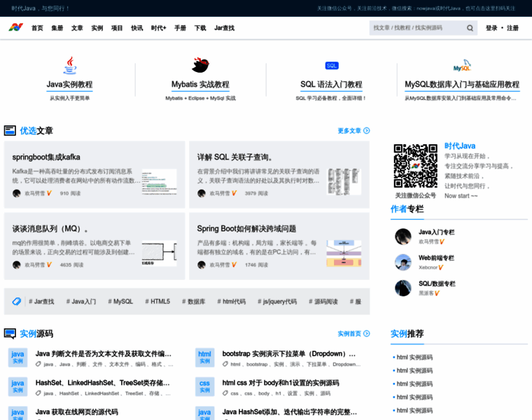
Task: Click circle arrow icon next to 实例首页
Action: [366, 333]
